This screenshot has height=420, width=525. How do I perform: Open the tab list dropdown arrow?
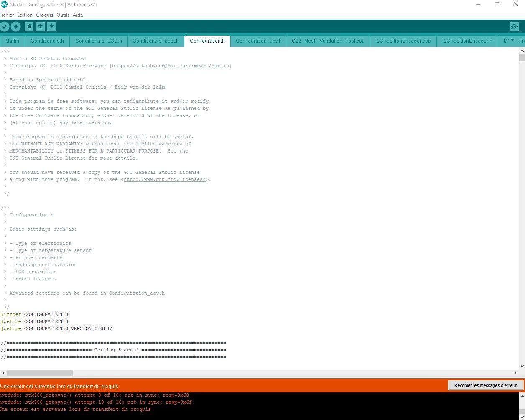512,41
